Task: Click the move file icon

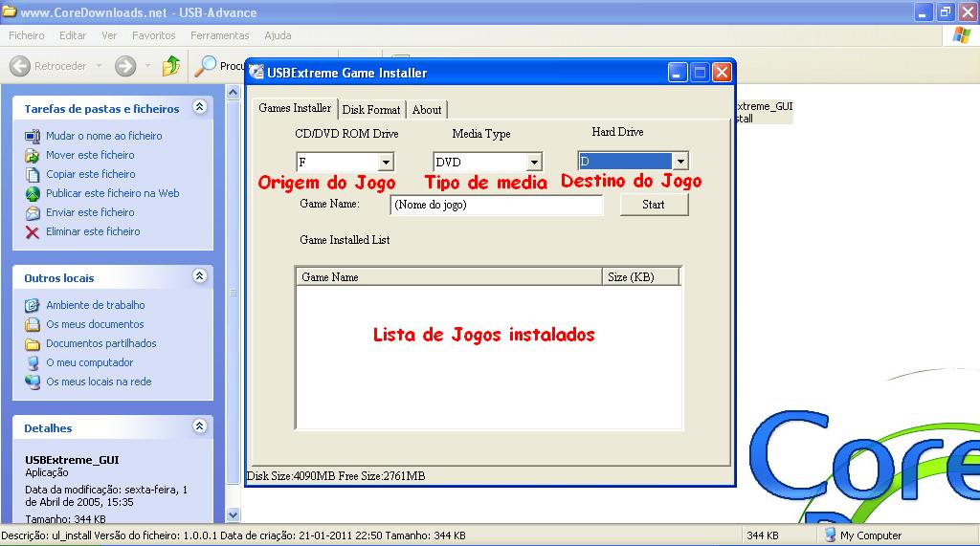Action: 33,156
